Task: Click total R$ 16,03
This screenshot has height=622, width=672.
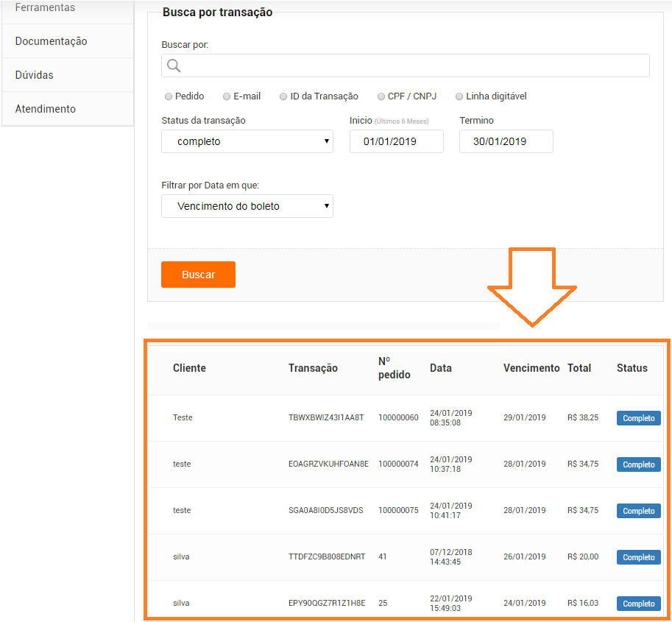Action: point(583,603)
